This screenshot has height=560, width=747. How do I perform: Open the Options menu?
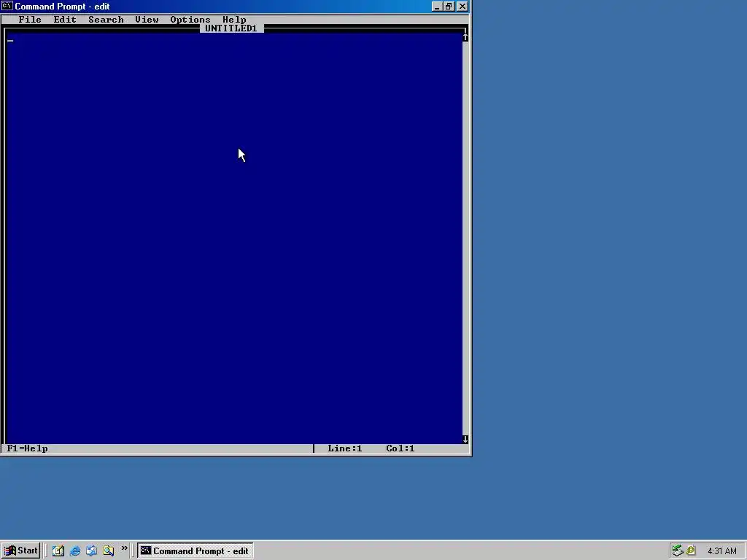coord(190,20)
